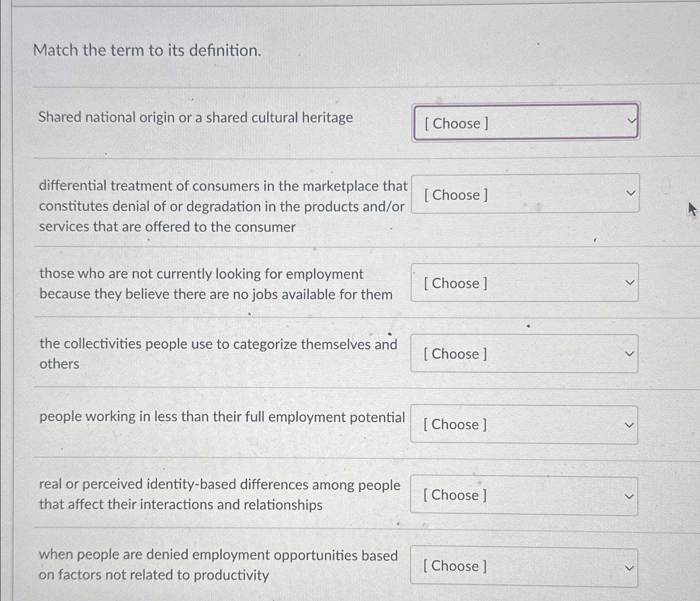700x601 pixels.
Task: Open the dropdown for denied employment opportunities definition
Action: 524,566
